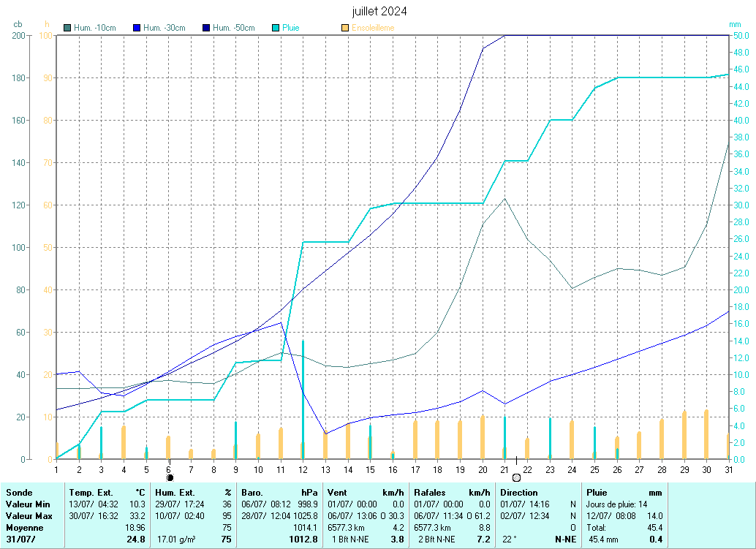Image resolution: width=756 pixels, height=549 pixels.
Task: Select day 31 on the horizontal axis
Action: [x=728, y=469]
